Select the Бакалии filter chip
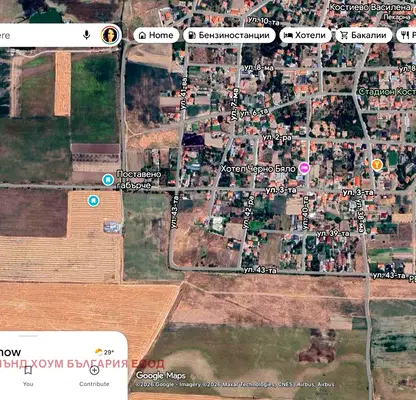 [364, 35]
